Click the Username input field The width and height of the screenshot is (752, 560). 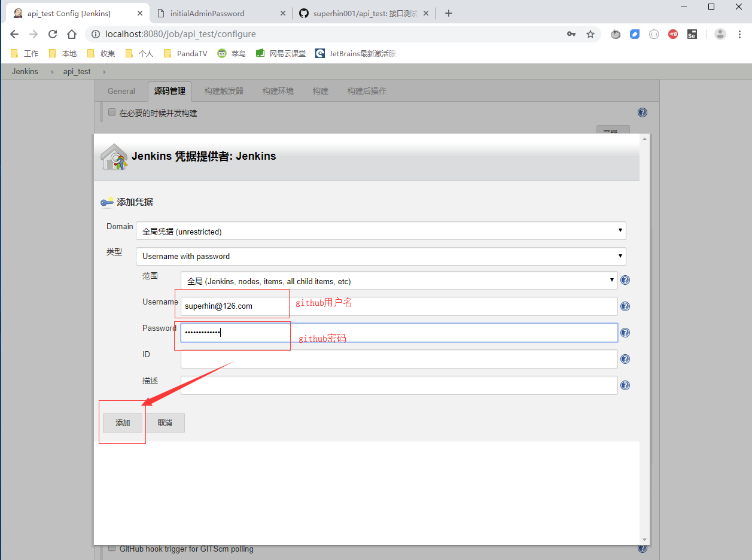pos(399,306)
